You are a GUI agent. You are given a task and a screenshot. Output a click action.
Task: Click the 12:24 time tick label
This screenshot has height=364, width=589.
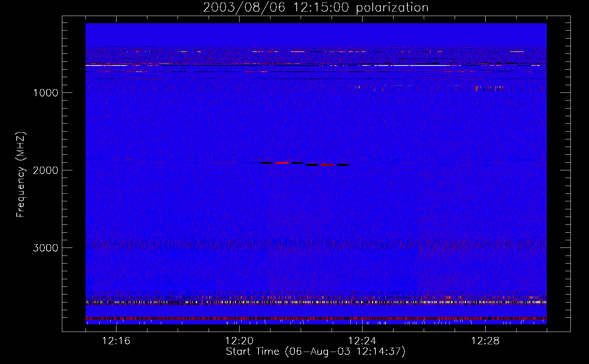pos(362,341)
